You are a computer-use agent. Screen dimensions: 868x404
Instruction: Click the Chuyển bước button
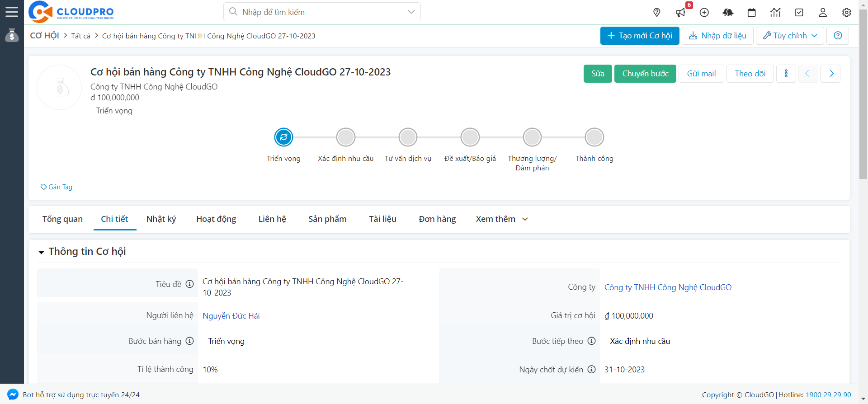[645, 74]
